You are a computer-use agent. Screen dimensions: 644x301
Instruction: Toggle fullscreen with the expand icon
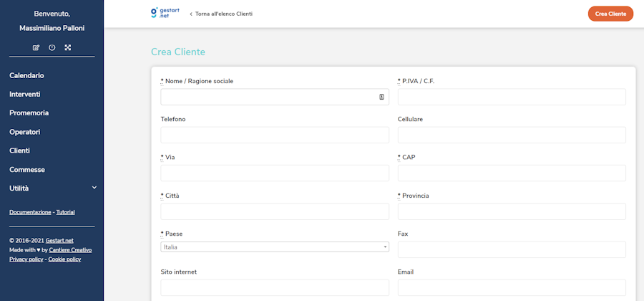click(x=68, y=47)
